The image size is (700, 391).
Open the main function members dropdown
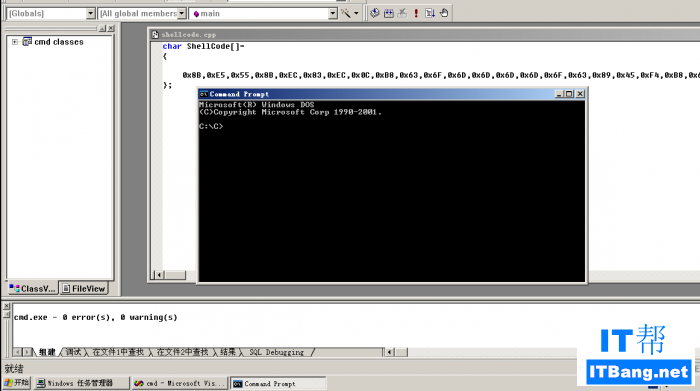pos(333,13)
